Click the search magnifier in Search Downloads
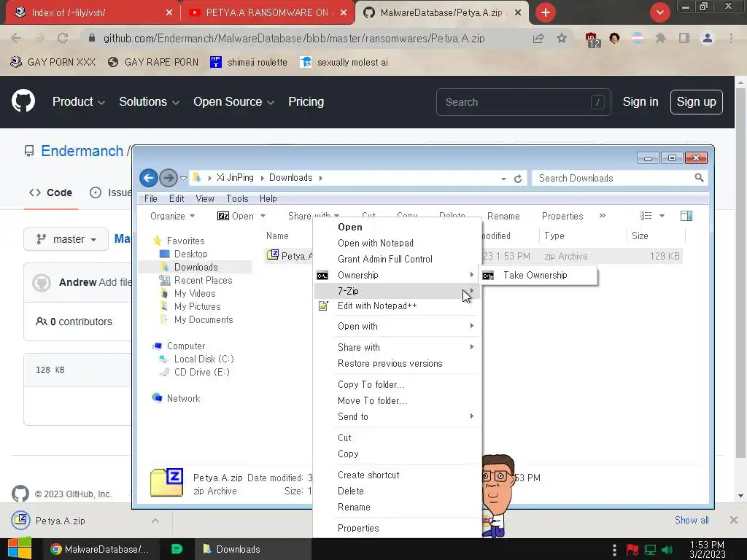This screenshot has height=560, width=747. click(x=699, y=178)
